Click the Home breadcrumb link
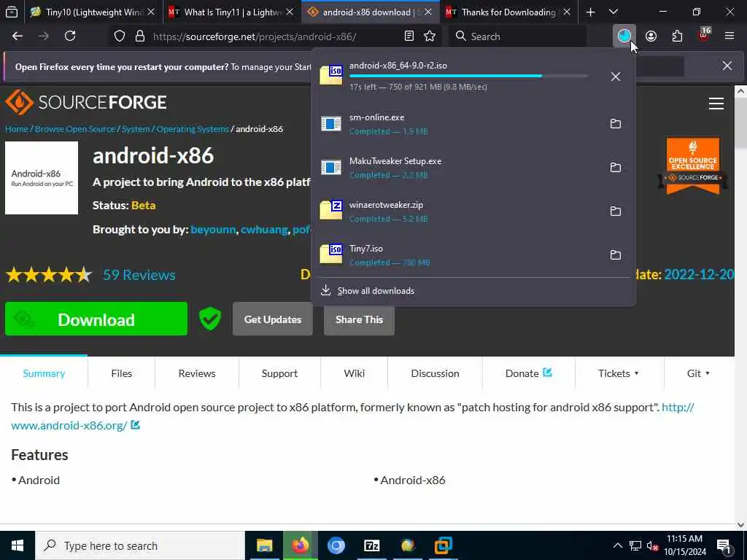 tap(17, 129)
